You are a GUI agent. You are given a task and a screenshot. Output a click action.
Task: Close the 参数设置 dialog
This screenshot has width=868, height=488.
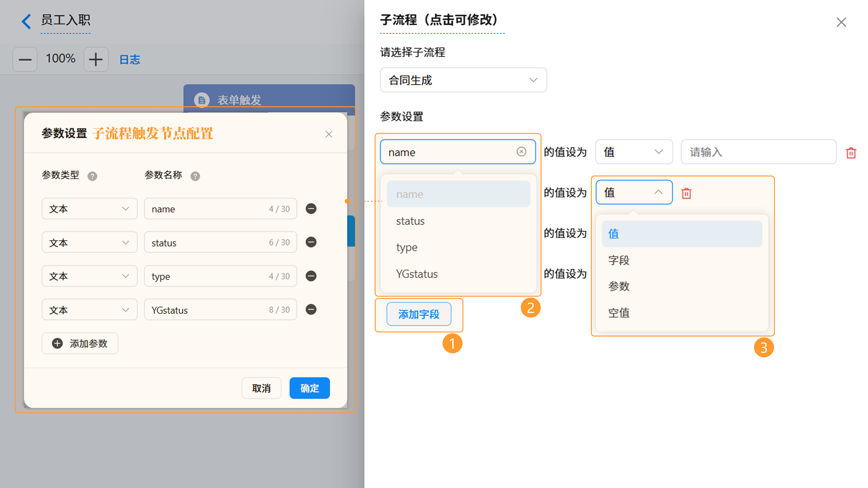[329, 134]
